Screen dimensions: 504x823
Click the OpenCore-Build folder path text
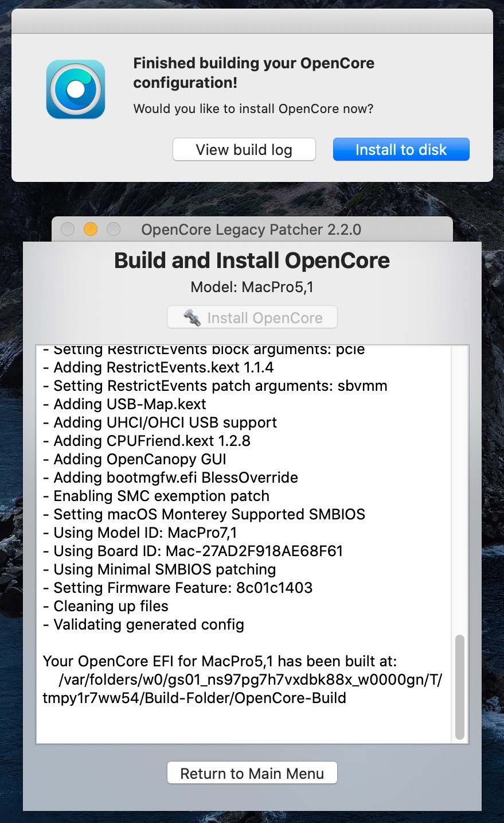[243, 689]
